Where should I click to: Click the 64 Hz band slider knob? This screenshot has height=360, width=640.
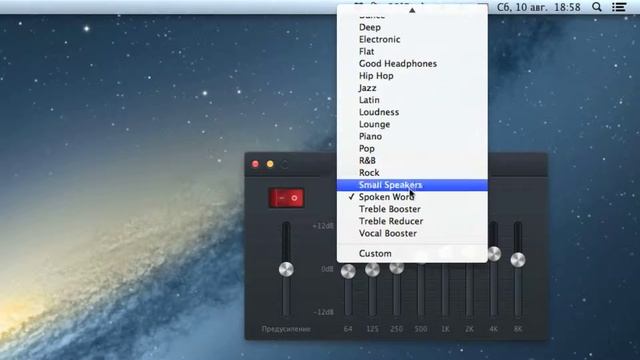pos(348,271)
